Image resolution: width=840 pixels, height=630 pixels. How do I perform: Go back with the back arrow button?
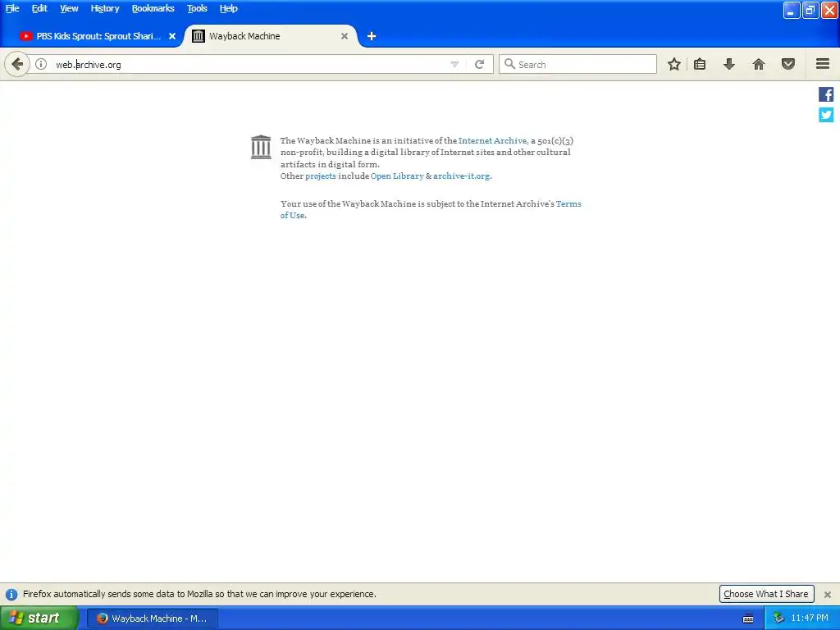(17, 64)
